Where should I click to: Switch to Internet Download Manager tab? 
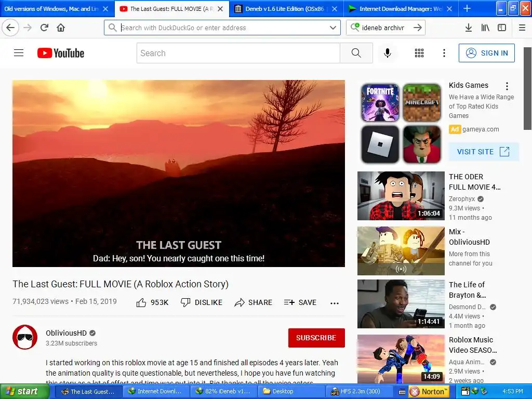tap(401, 8)
